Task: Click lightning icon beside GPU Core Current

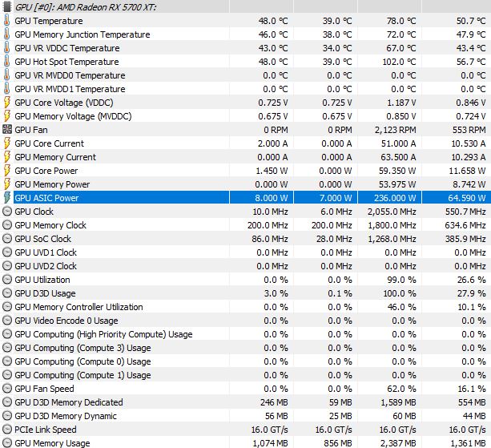Action: pyautogui.click(x=7, y=143)
